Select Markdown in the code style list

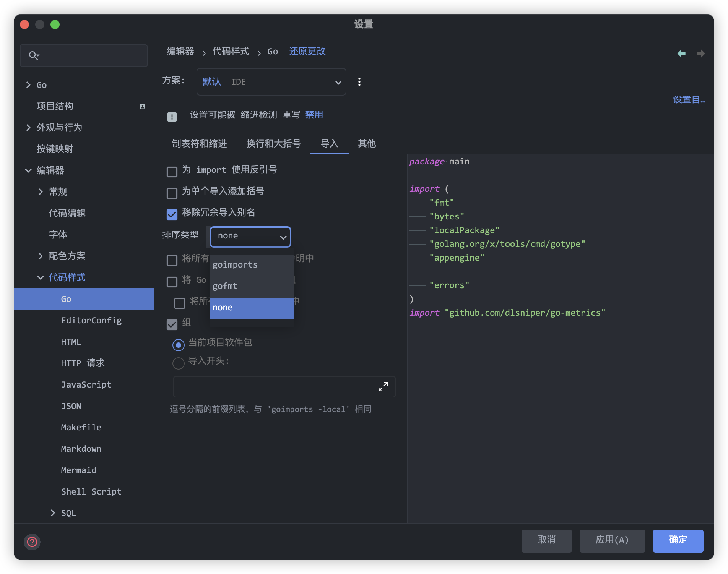(x=81, y=449)
